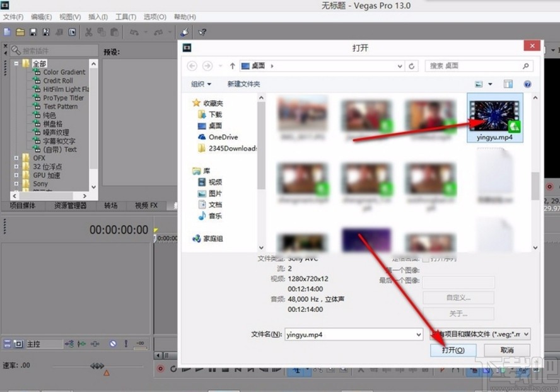Collapse the 全部 tree node
Image resolution: width=560 pixels, height=392 pixels.
16,64
